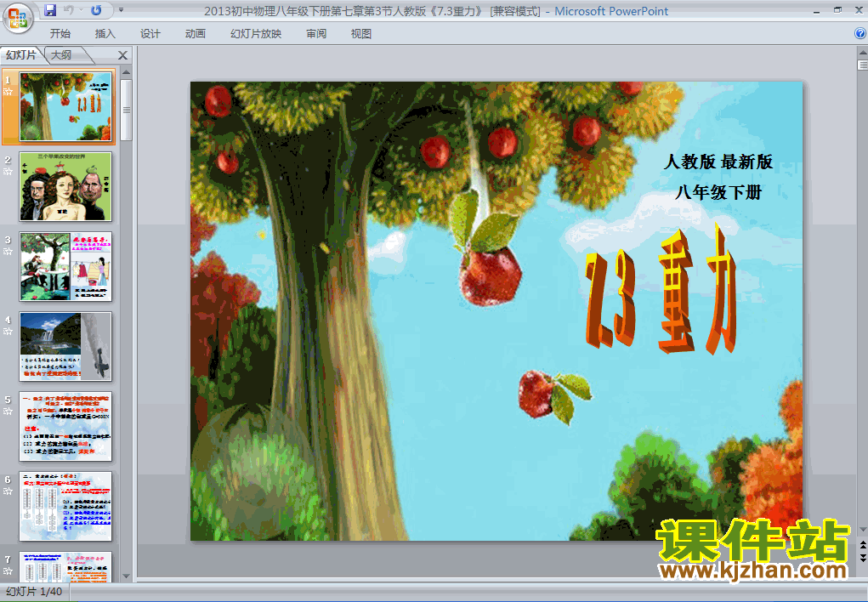Open Customize Quick Access Toolbar dropdown

coord(122,10)
